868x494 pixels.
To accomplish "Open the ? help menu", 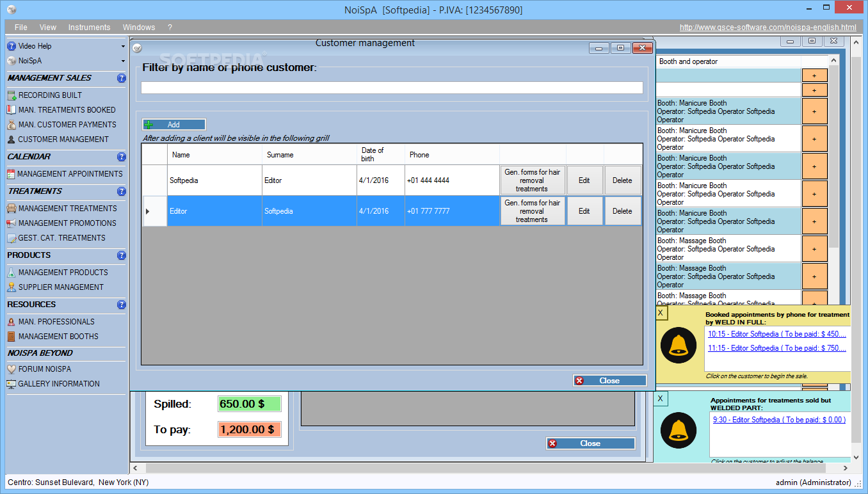I will click(170, 28).
